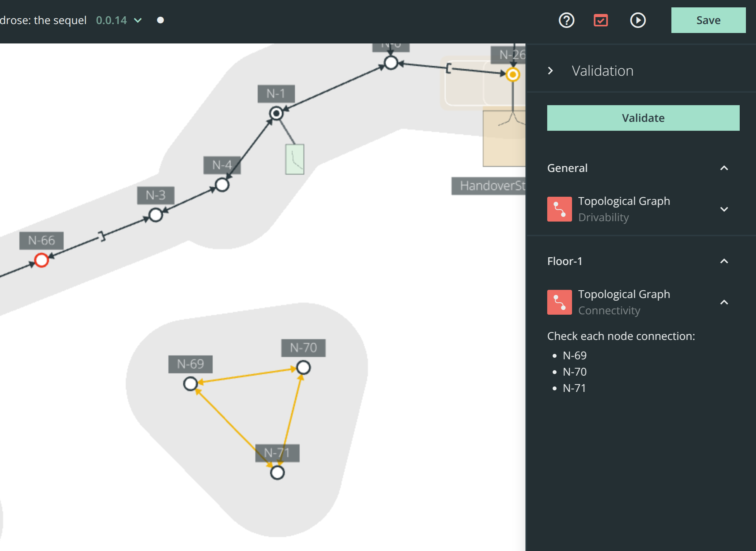This screenshot has width=756, height=551.
Task: Click the red validation checkmark icon
Action: 601,20
